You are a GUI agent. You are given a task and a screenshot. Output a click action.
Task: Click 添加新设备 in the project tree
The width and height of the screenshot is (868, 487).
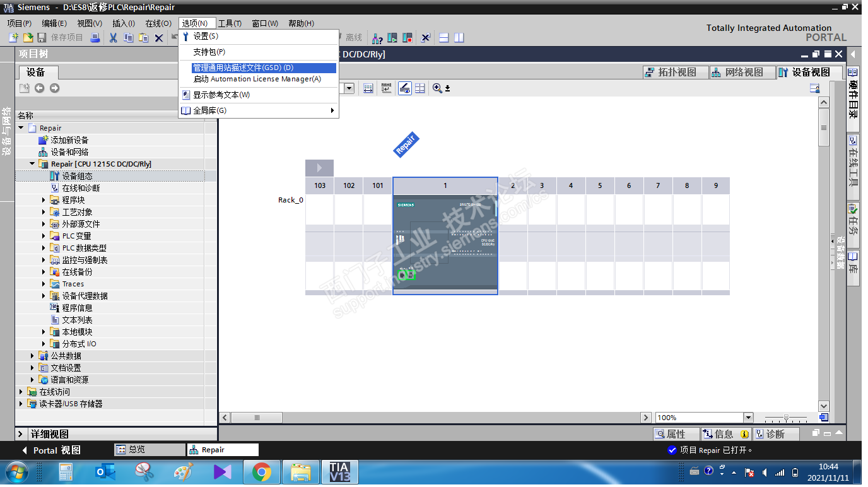[x=69, y=140]
